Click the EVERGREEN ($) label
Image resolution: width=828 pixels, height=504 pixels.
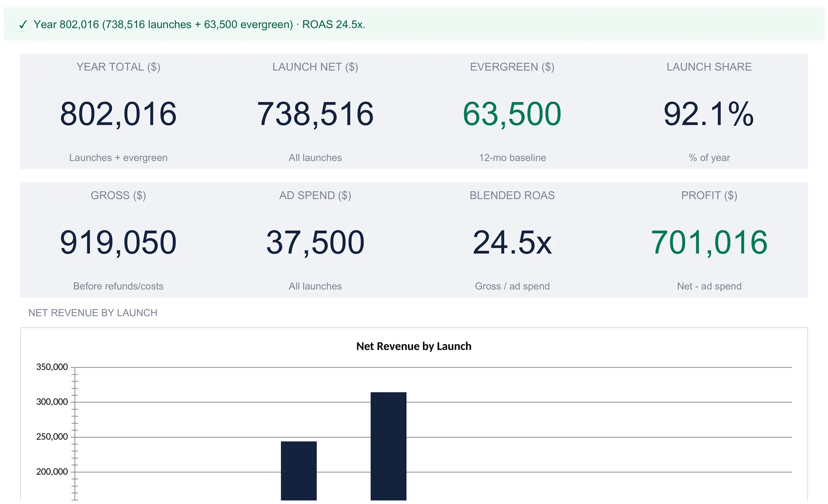pos(512,67)
